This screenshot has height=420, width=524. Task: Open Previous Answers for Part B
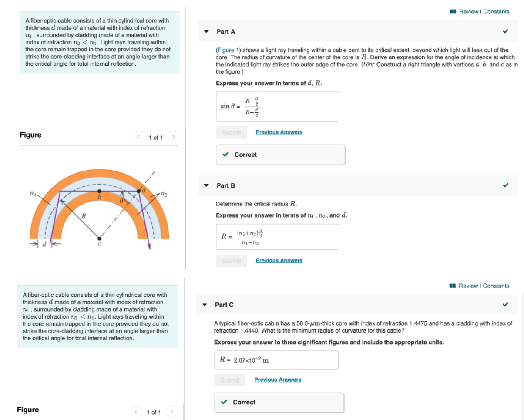coord(279,260)
